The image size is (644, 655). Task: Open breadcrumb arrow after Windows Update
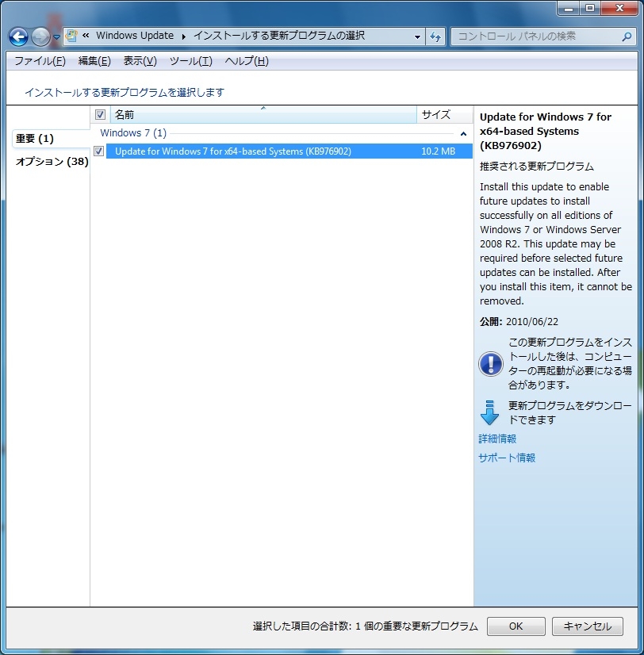point(183,36)
